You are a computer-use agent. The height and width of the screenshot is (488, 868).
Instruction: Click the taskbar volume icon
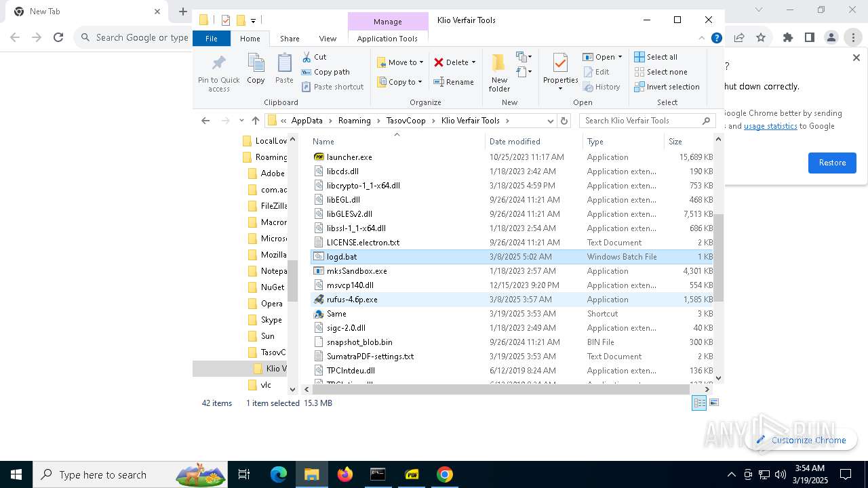[781, 474]
